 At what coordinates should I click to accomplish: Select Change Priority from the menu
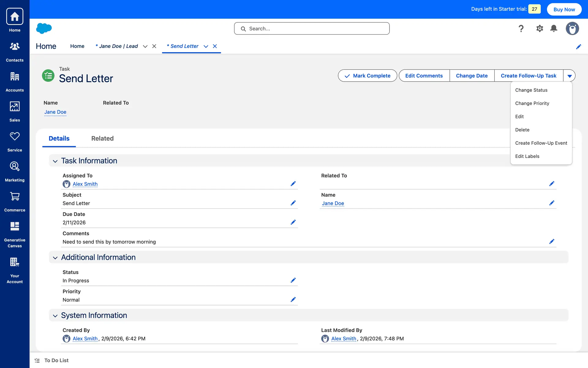(532, 103)
